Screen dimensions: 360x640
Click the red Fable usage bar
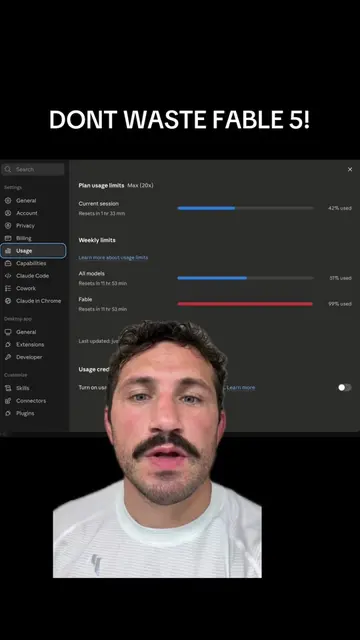coord(245,304)
